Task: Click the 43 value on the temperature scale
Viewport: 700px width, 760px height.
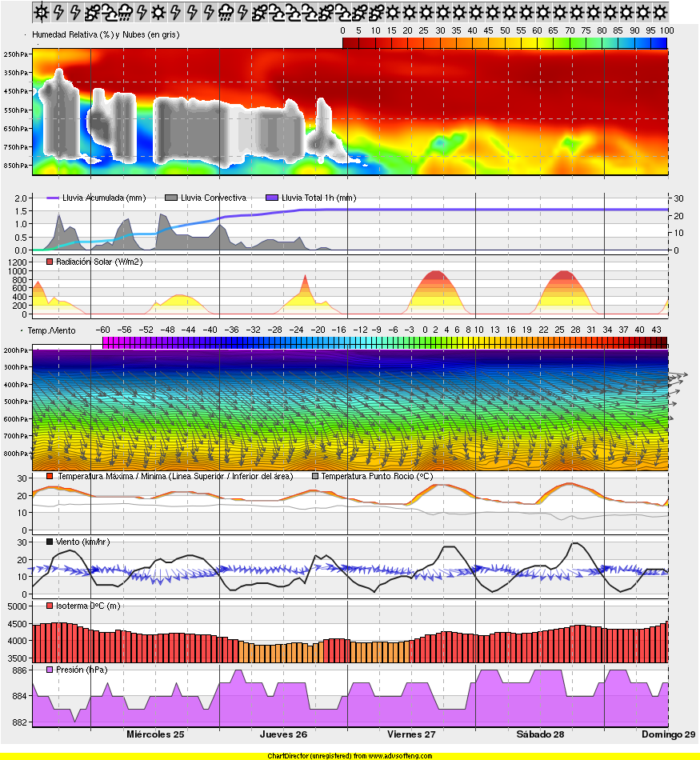Action: [656, 330]
